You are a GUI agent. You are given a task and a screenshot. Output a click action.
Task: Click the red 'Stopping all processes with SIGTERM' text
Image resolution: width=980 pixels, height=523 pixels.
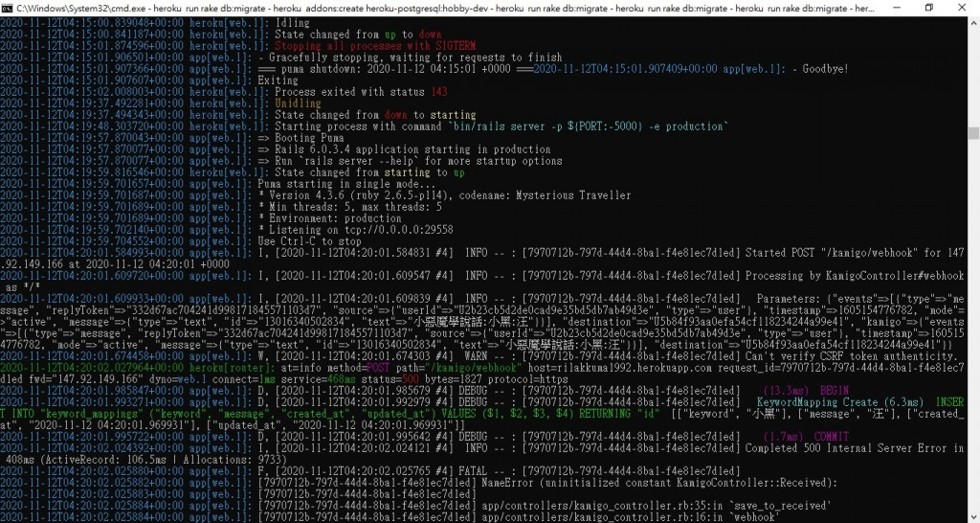pyautogui.click(x=375, y=46)
